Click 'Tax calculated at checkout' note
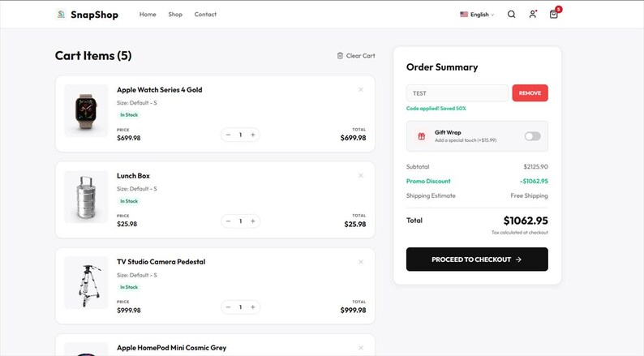The width and height of the screenshot is (644, 356). pos(520,233)
